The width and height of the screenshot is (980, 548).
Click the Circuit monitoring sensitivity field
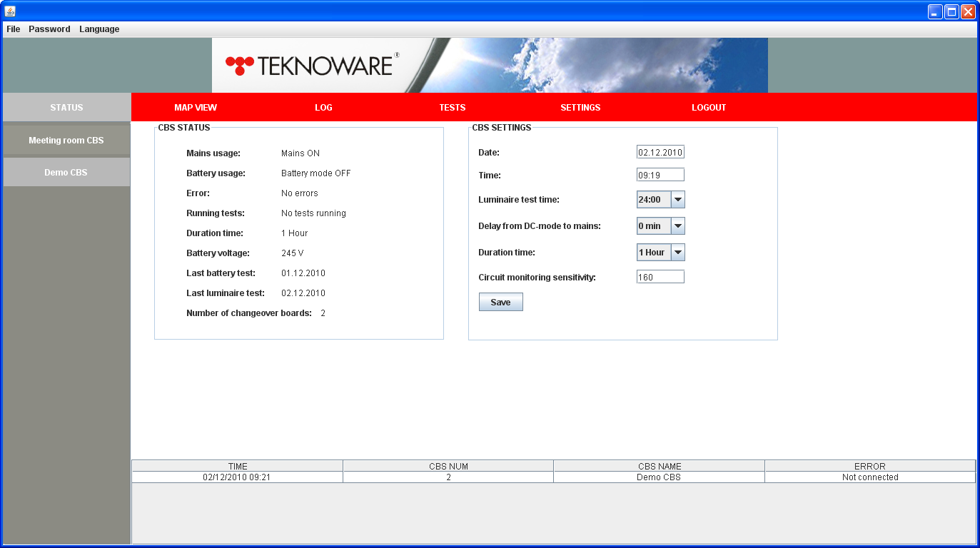[x=660, y=277]
